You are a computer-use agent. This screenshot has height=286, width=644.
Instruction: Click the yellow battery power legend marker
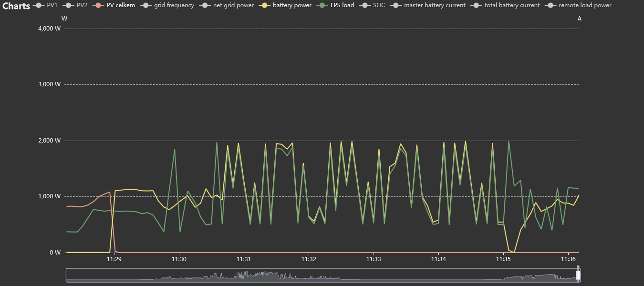point(266,5)
